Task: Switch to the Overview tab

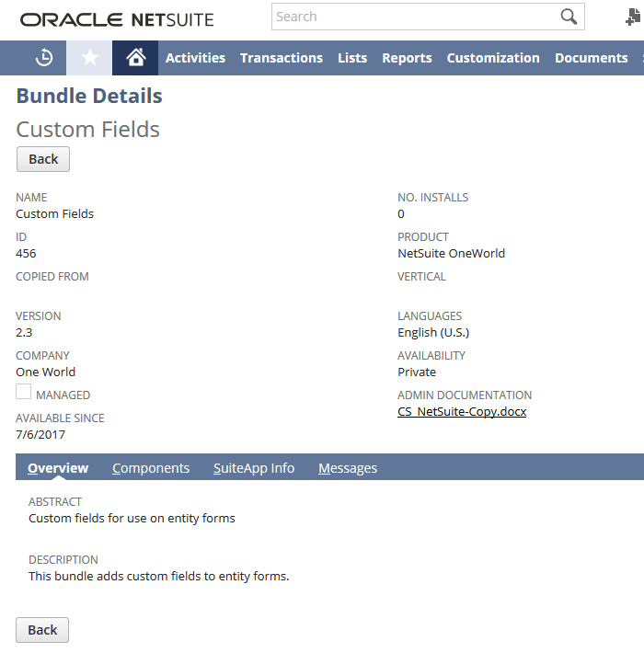Action: pyautogui.click(x=58, y=468)
